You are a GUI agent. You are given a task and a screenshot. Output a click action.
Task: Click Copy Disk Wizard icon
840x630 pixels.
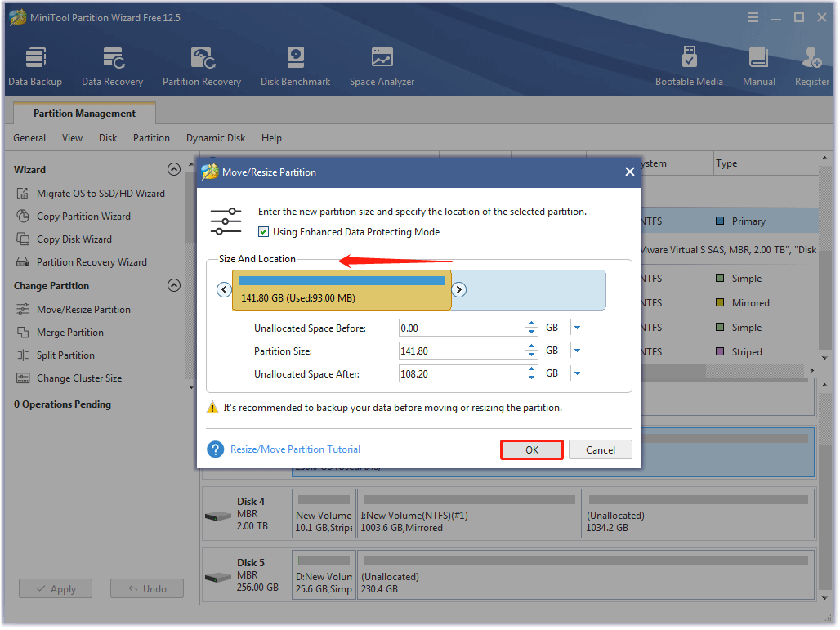pyautogui.click(x=23, y=239)
